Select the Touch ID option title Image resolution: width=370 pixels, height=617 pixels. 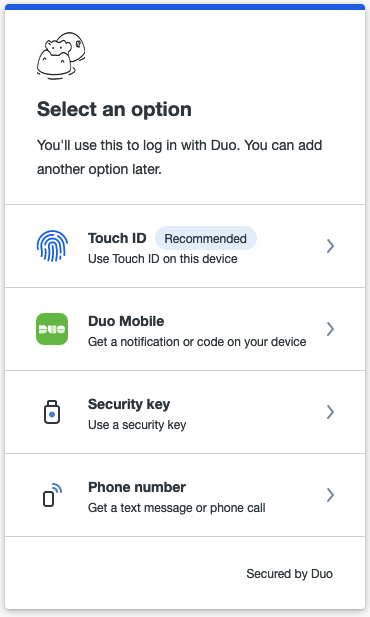pyautogui.click(x=117, y=238)
